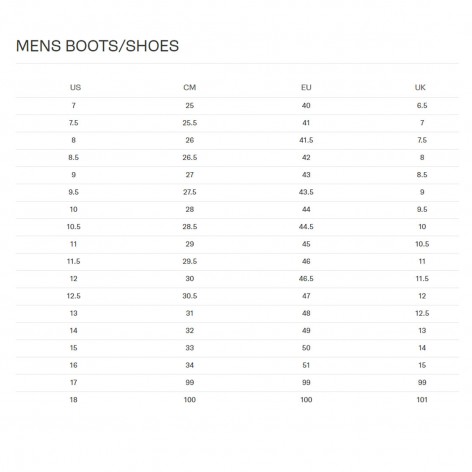Select the EU column header
This screenshot has width=472, height=472.
[x=306, y=87]
